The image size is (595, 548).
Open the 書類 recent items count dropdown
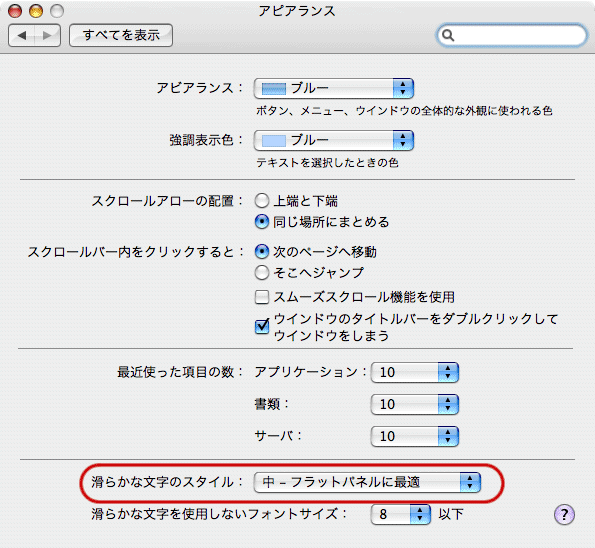(414, 404)
